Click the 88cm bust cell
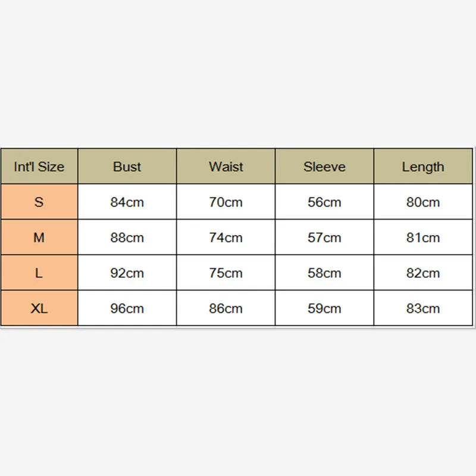 pyautogui.click(x=127, y=237)
